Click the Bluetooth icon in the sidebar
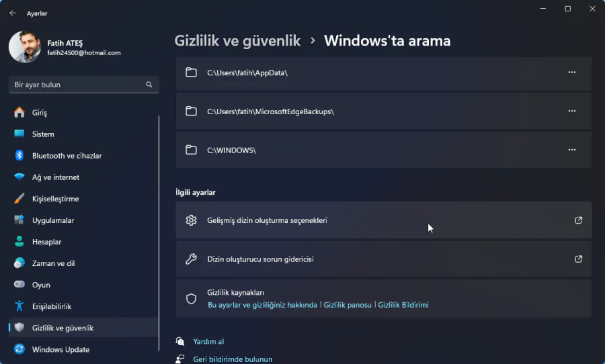This screenshot has height=364, width=605. click(x=19, y=155)
